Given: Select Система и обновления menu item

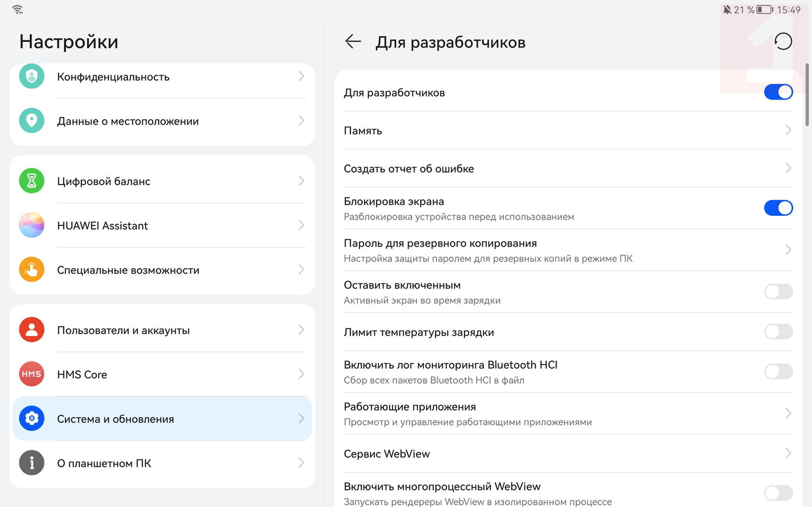Looking at the screenshot, I should pyautogui.click(x=162, y=419).
